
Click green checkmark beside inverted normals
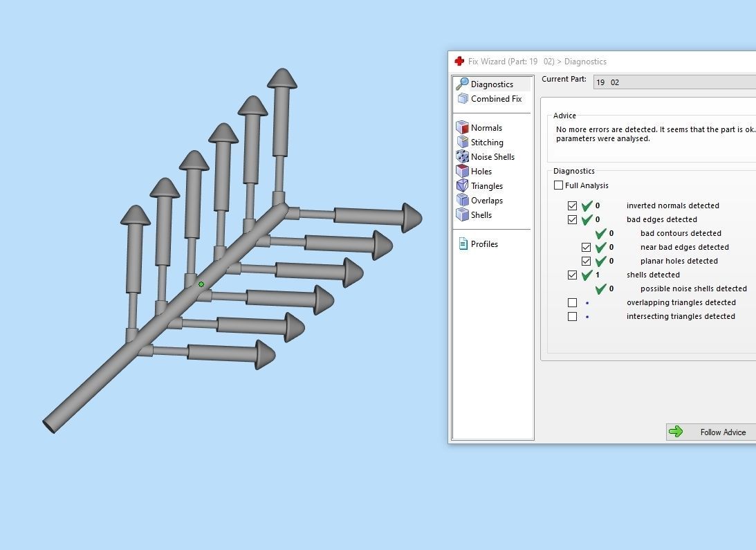(x=587, y=205)
